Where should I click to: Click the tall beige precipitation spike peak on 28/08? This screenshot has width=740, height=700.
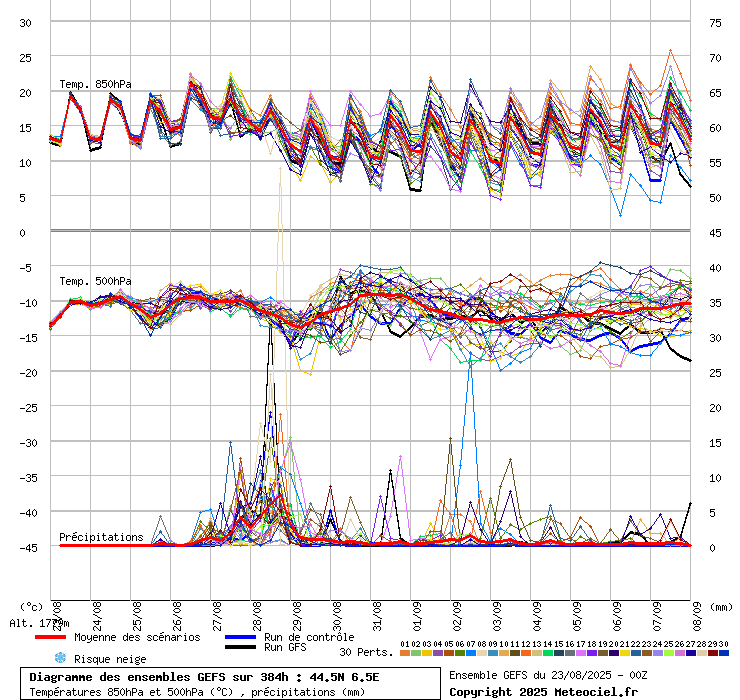[280, 168]
